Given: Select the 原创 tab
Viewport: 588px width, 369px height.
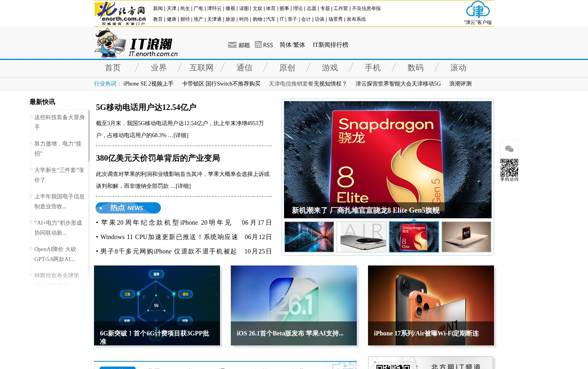Looking at the screenshot, I should 287,68.
